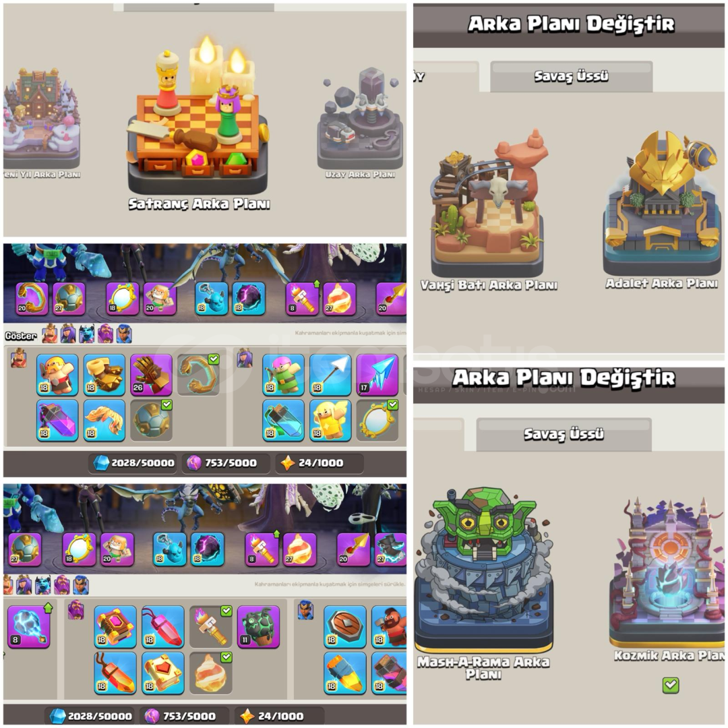The width and height of the screenshot is (728, 728).
Task: Toggle the checked mirror equipment in Archer Queen panel
Action: (377, 420)
